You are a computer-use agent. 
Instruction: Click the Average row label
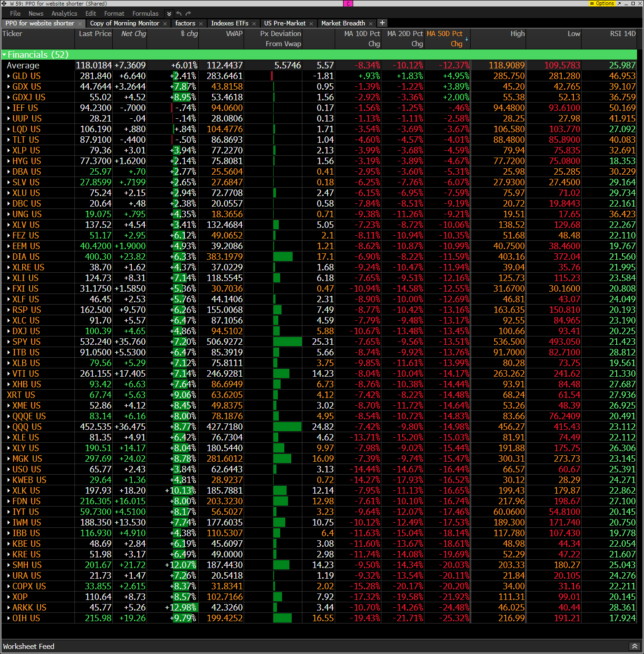tap(23, 66)
